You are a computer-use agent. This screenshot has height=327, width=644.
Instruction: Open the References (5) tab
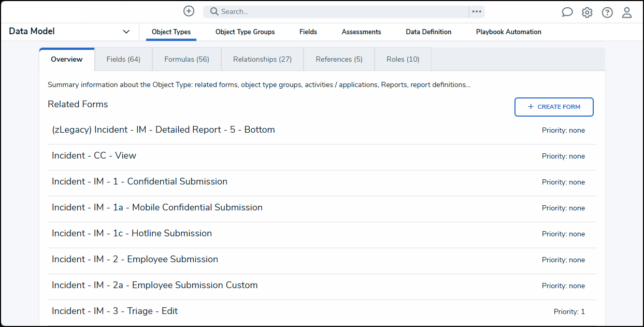tap(339, 59)
